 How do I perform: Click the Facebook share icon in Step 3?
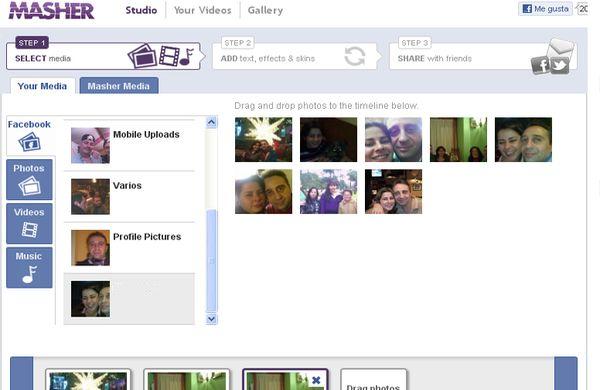[x=540, y=65]
